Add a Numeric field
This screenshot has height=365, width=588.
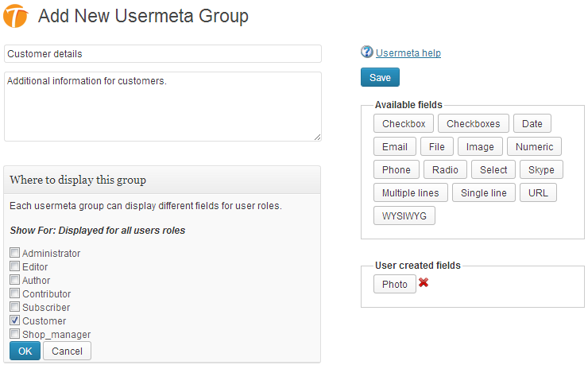[534, 146]
